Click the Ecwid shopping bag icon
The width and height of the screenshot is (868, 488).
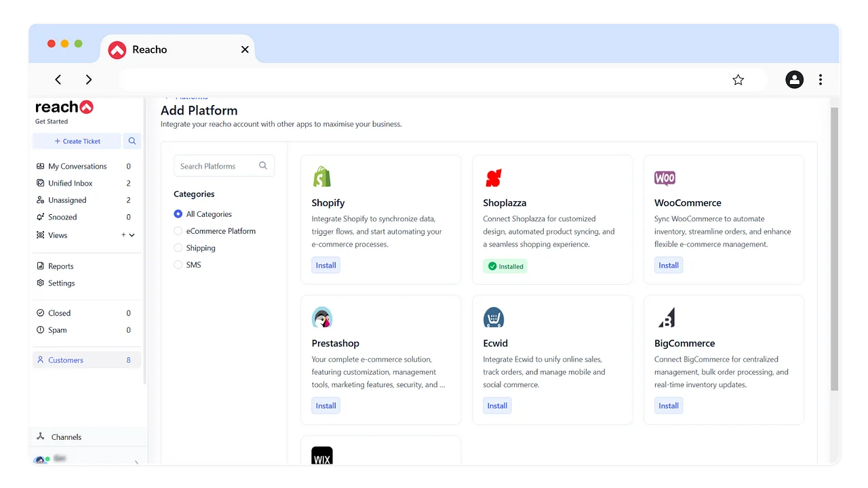[493, 317]
